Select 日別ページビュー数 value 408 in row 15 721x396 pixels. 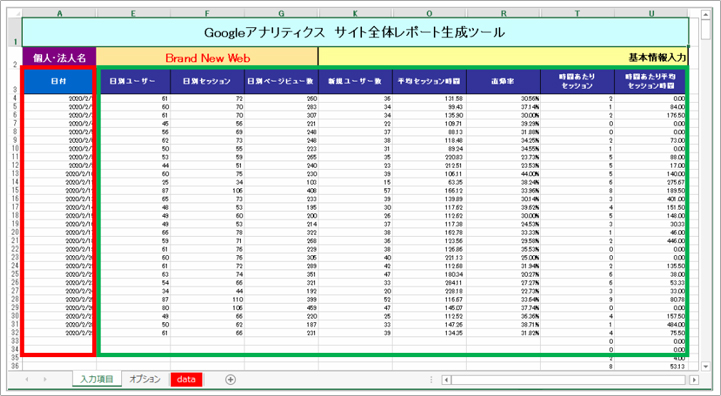pyautogui.click(x=281, y=190)
